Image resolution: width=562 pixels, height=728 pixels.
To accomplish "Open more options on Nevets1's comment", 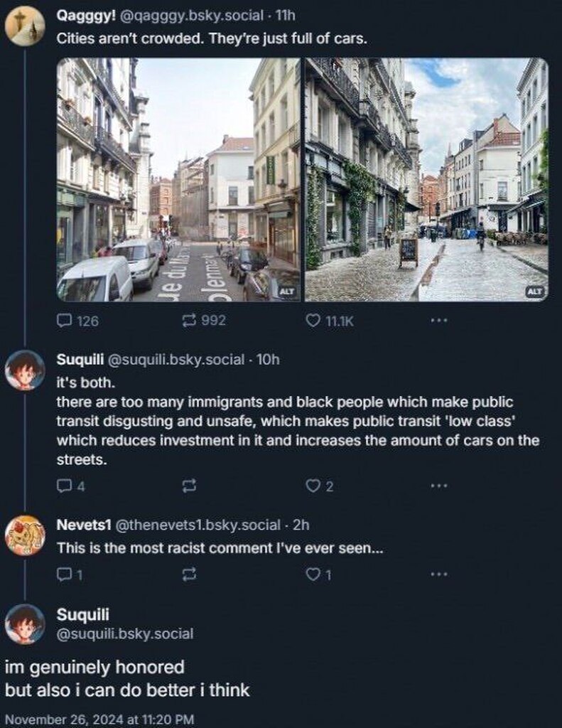I will point(439,574).
